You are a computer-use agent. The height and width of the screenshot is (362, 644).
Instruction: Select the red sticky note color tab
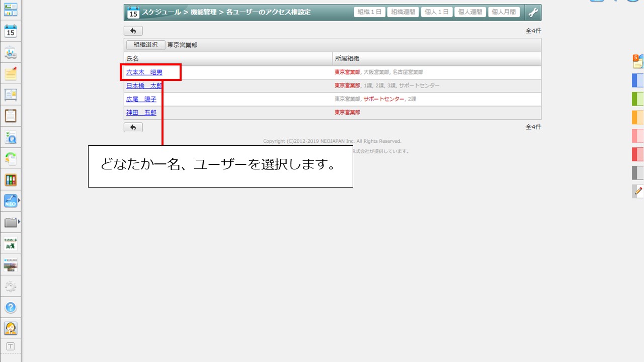[638, 154]
